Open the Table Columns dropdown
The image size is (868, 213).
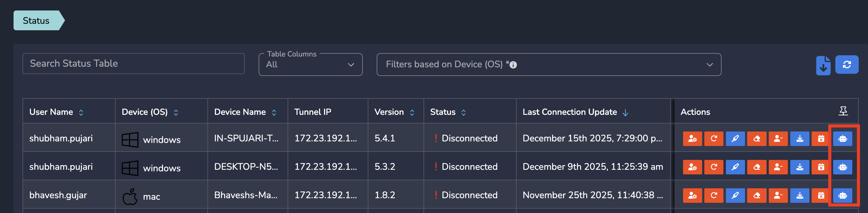pos(310,65)
